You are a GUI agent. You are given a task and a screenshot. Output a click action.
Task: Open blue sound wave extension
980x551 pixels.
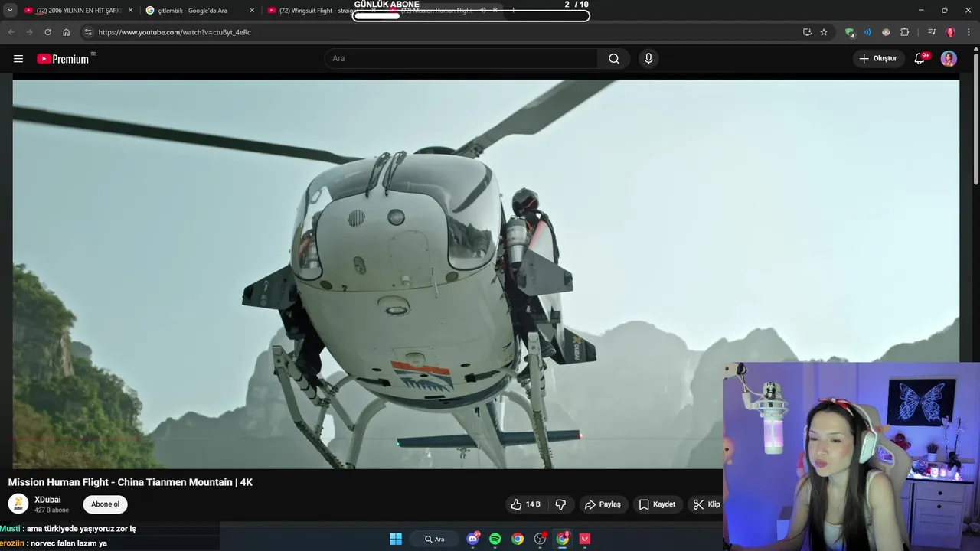pos(867,32)
